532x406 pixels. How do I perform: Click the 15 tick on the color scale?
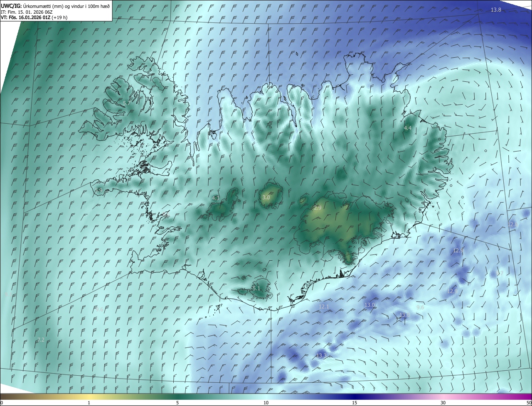pos(355,403)
